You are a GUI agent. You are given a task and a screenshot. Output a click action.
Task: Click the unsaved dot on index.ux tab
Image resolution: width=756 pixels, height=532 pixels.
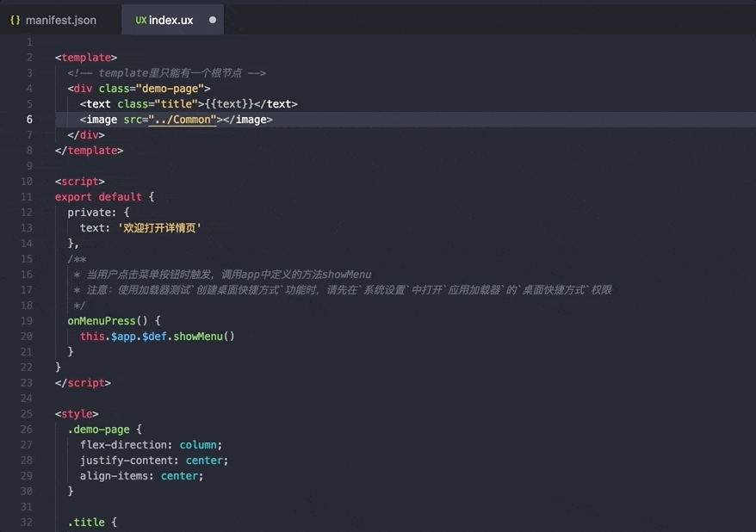click(x=213, y=21)
